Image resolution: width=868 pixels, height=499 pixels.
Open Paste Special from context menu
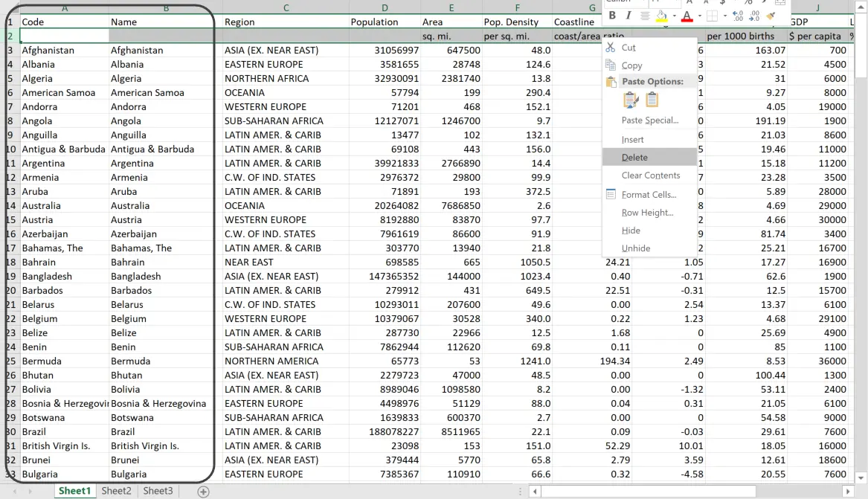(x=649, y=120)
